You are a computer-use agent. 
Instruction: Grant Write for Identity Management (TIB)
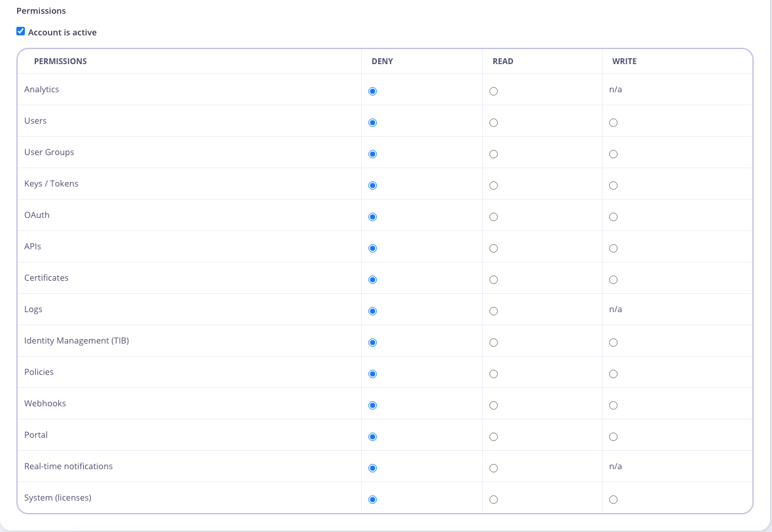click(613, 342)
